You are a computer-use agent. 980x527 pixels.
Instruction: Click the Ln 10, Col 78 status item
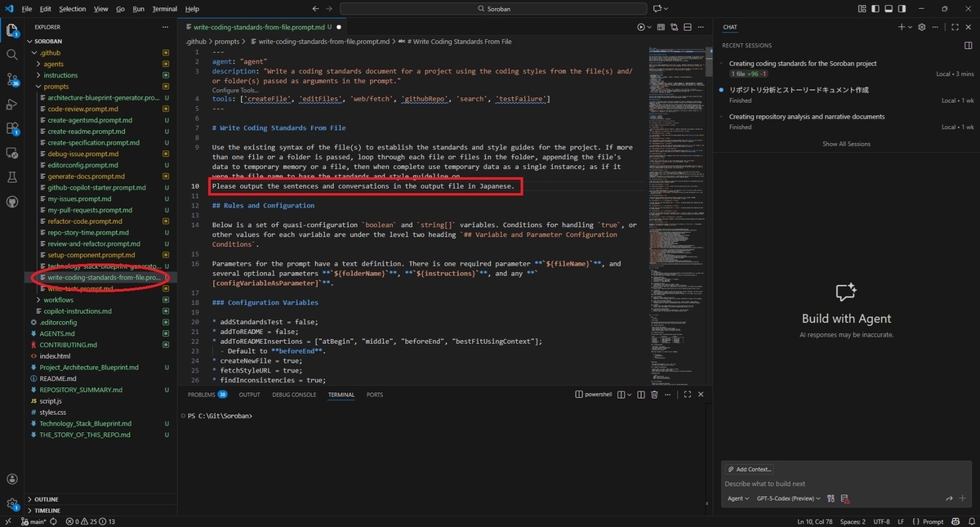click(815, 521)
